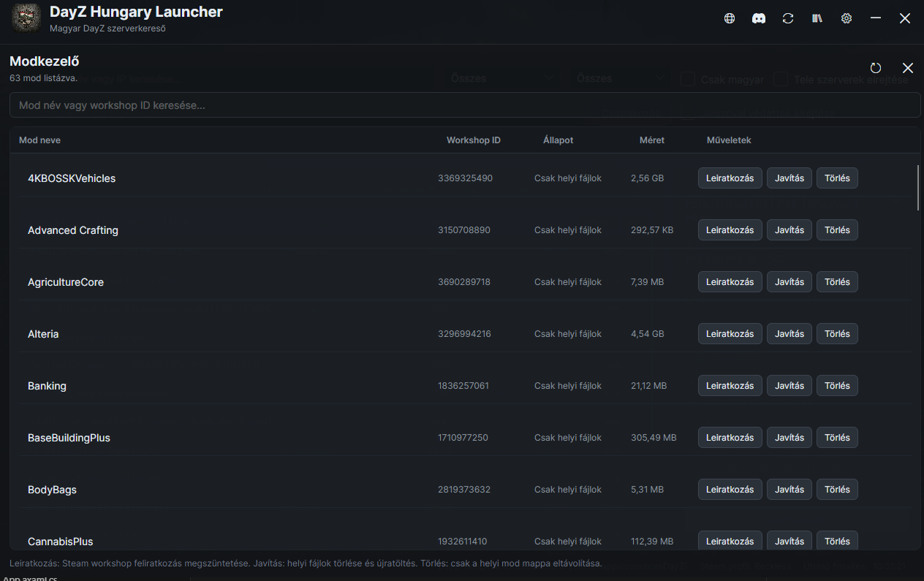
Task: Close the Modkezelő panel
Action: pos(908,68)
